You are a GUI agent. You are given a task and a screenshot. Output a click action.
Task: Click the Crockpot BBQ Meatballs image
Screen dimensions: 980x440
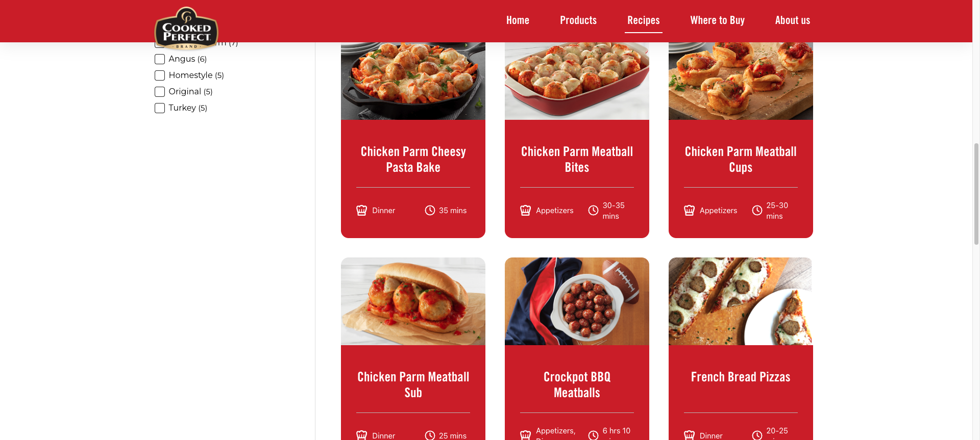click(577, 301)
